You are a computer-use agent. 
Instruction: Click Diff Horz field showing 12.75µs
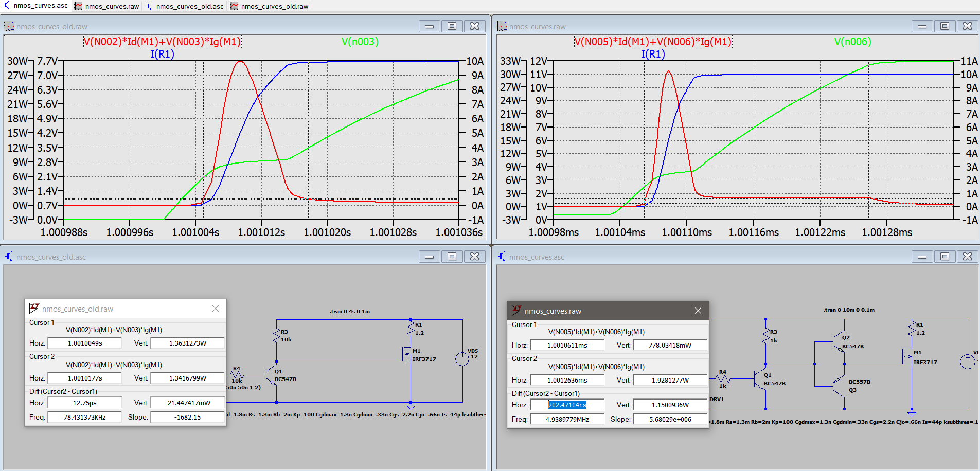point(85,403)
